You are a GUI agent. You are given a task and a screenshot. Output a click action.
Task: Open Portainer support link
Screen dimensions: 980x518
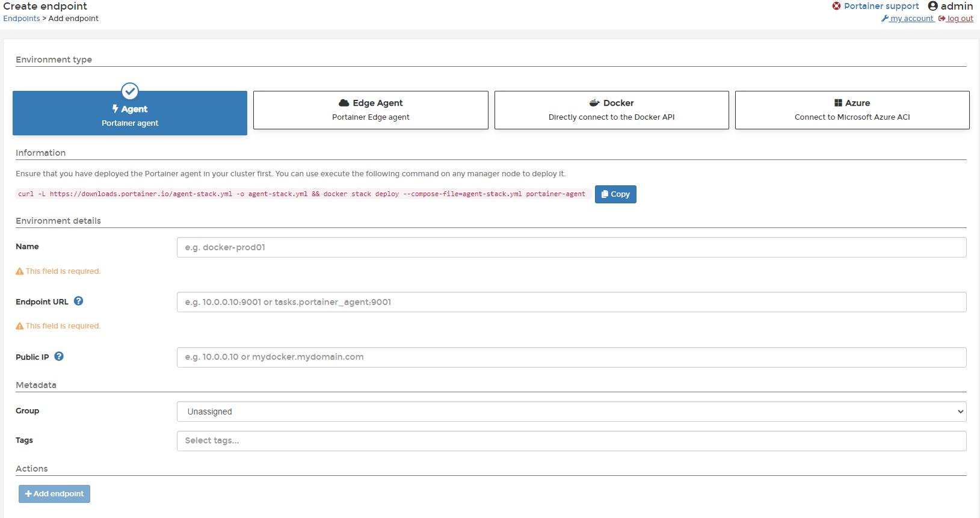[881, 6]
